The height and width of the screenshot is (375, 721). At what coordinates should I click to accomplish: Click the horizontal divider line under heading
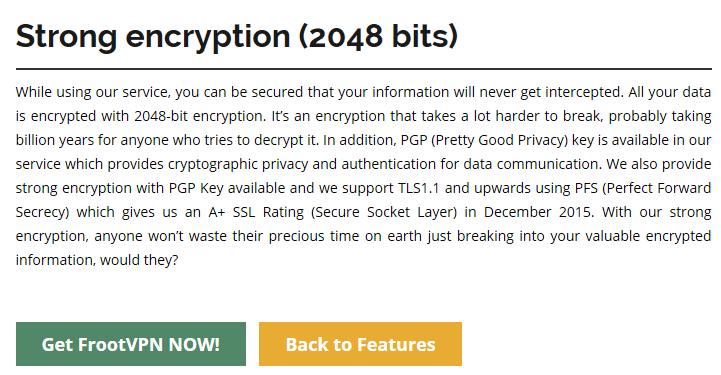pos(364,69)
